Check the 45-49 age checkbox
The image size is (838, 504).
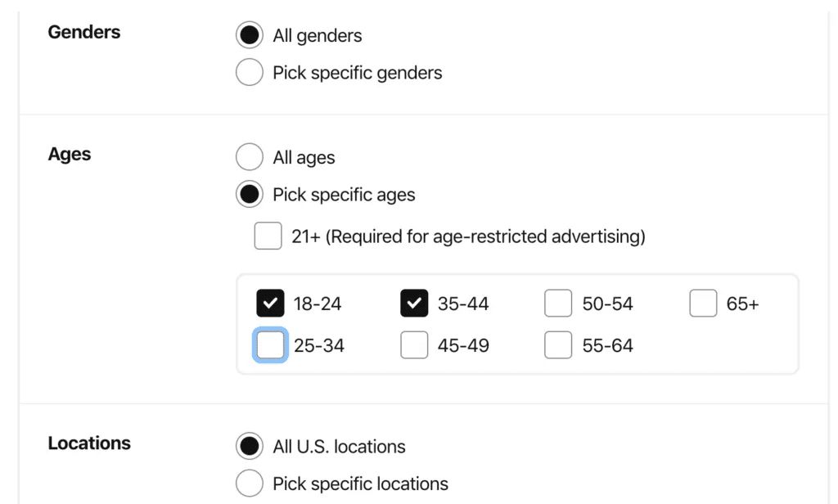[414, 345]
